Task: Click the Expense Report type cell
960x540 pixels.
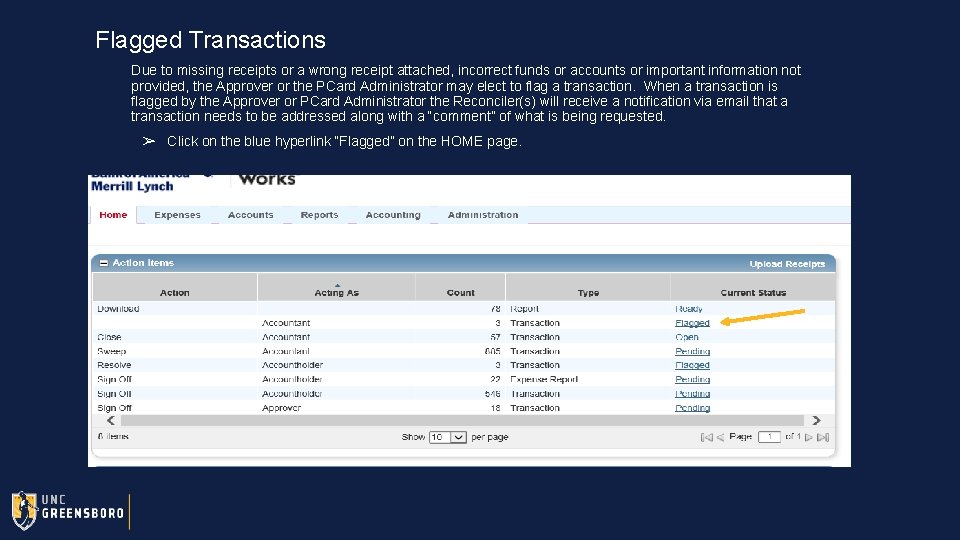Action: click(544, 380)
